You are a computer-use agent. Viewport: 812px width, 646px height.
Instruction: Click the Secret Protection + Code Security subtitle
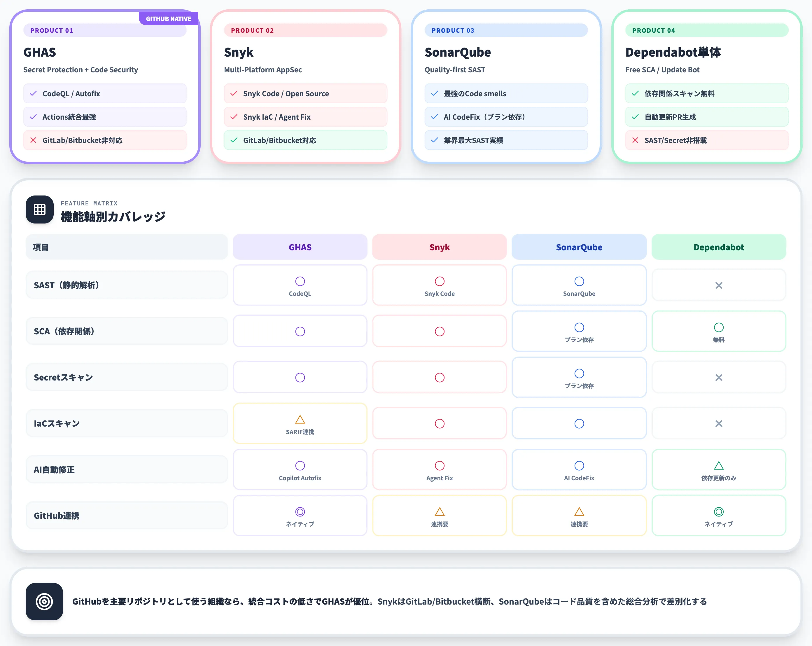pos(80,70)
